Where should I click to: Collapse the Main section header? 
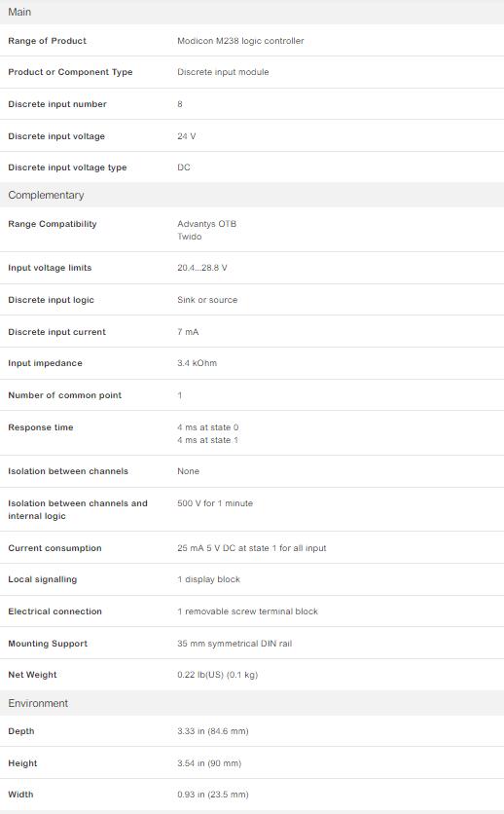coord(252,12)
